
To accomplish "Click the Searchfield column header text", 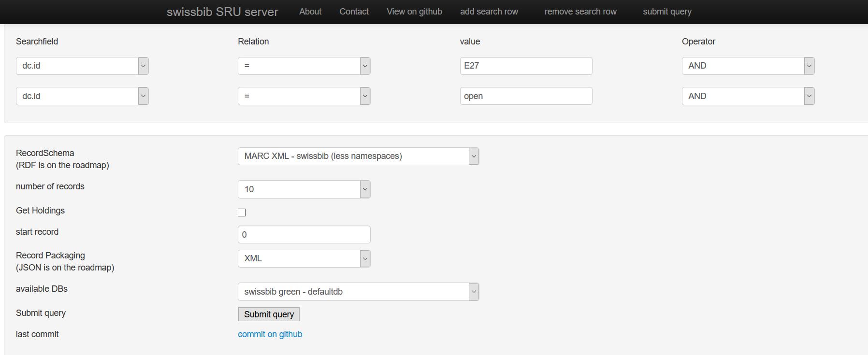I will point(37,42).
